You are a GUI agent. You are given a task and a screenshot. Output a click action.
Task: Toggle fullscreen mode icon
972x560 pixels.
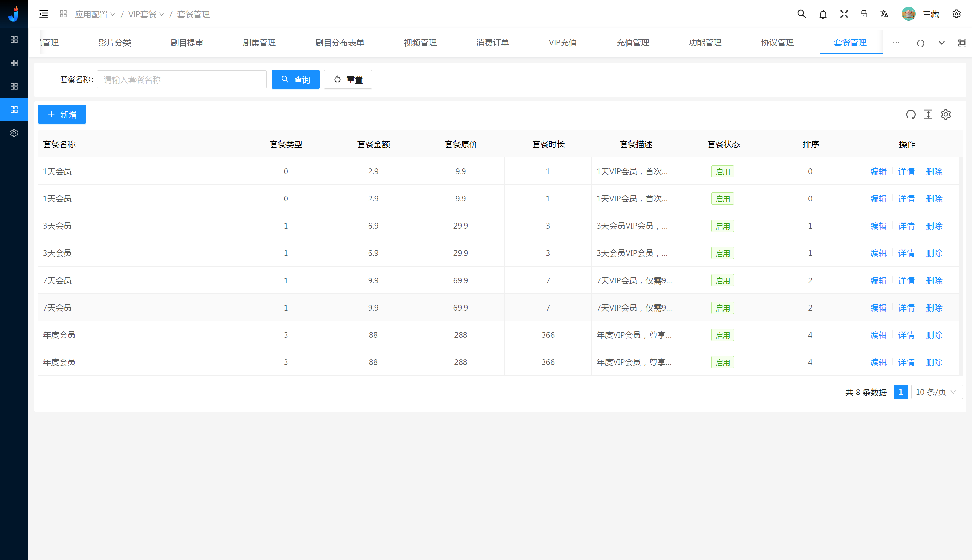click(844, 14)
